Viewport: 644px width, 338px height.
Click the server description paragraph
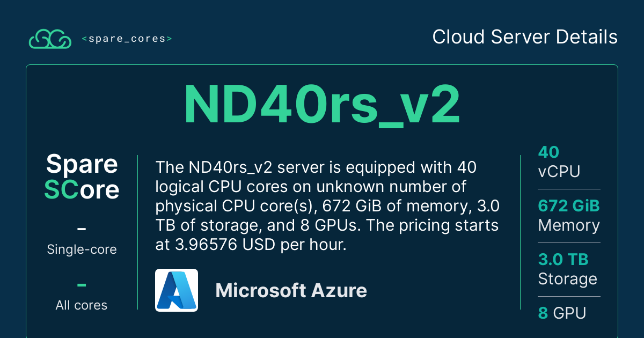(x=327, y=205)
